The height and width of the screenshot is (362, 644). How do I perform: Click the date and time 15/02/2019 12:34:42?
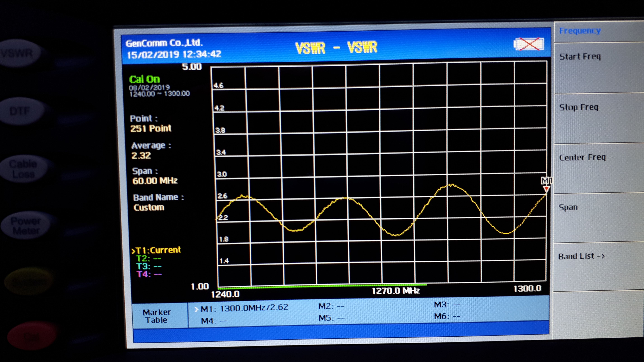tap(174, 54)
